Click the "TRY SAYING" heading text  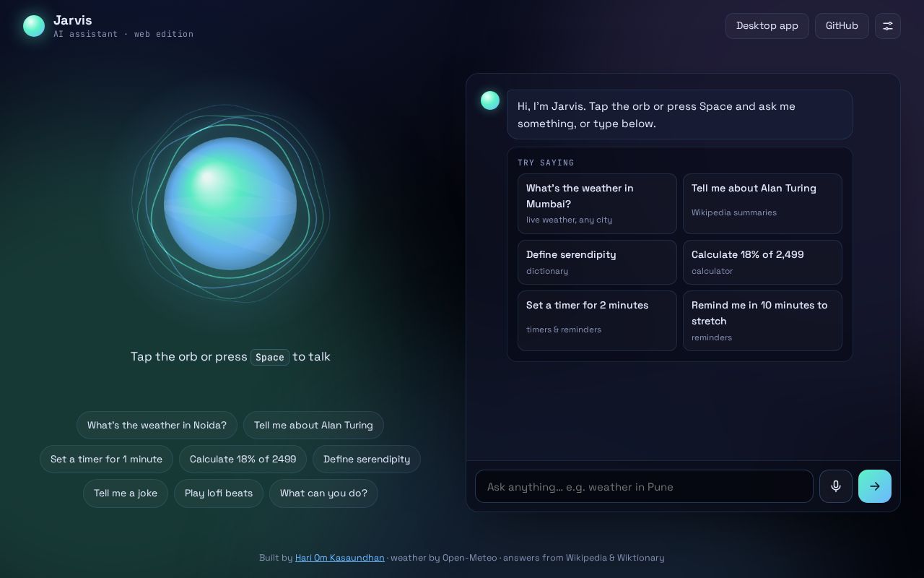coord(546,163)
